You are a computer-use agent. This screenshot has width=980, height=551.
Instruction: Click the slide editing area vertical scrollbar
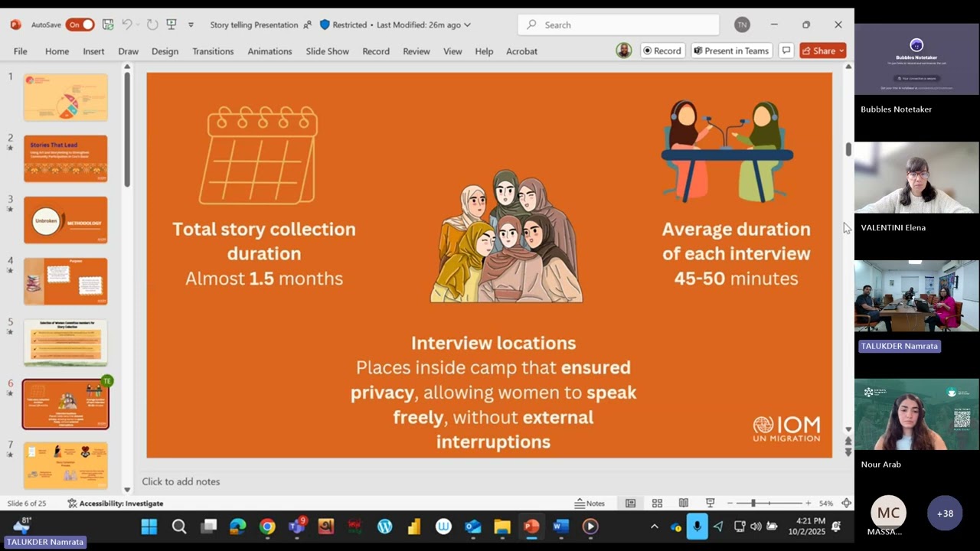click(x=848, y=150)
